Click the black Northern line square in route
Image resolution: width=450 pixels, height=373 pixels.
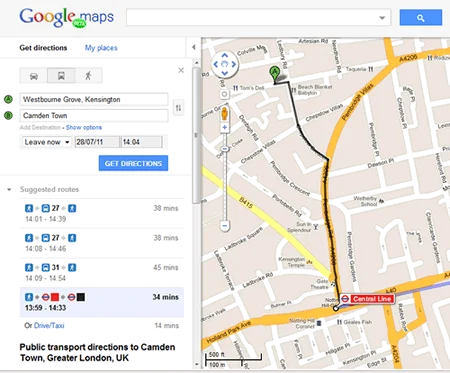tap(81, 297)
